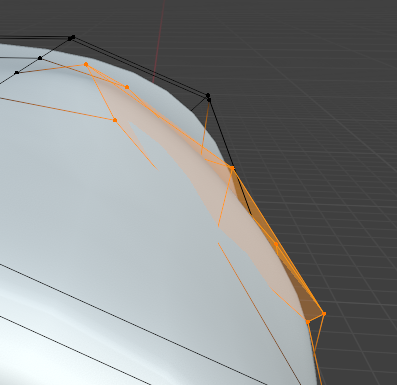Click the topmost orange selected vertex
This screenshot has width=397, height=385.
tap(86, 64)
